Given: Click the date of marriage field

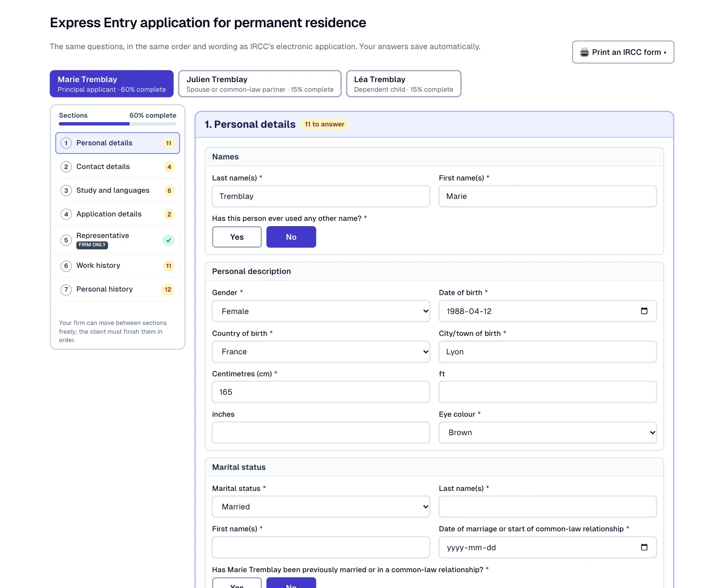Looking at the screenshot, I should pyautogui.click(x=548, y=547).
